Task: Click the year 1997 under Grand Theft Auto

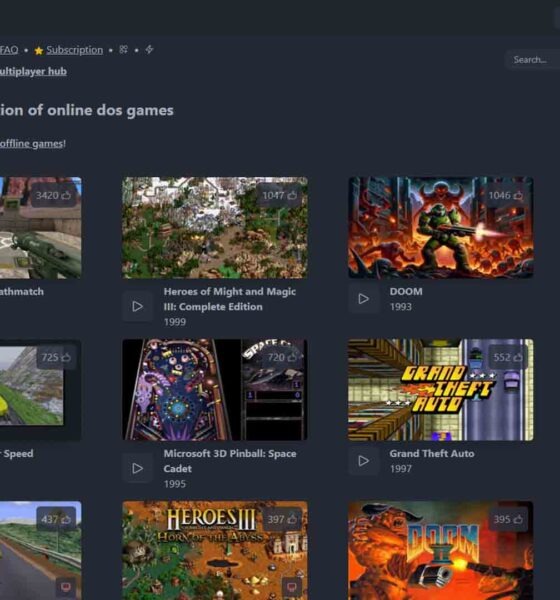Action: point(400,469)
